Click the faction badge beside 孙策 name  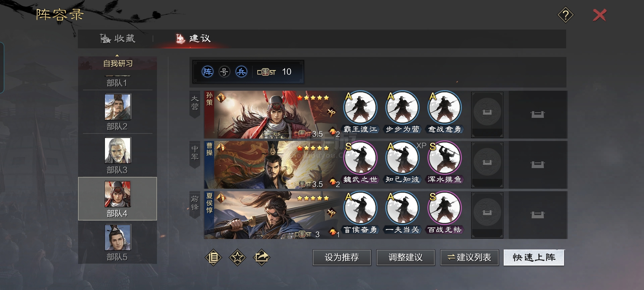(x=221, y=98)
